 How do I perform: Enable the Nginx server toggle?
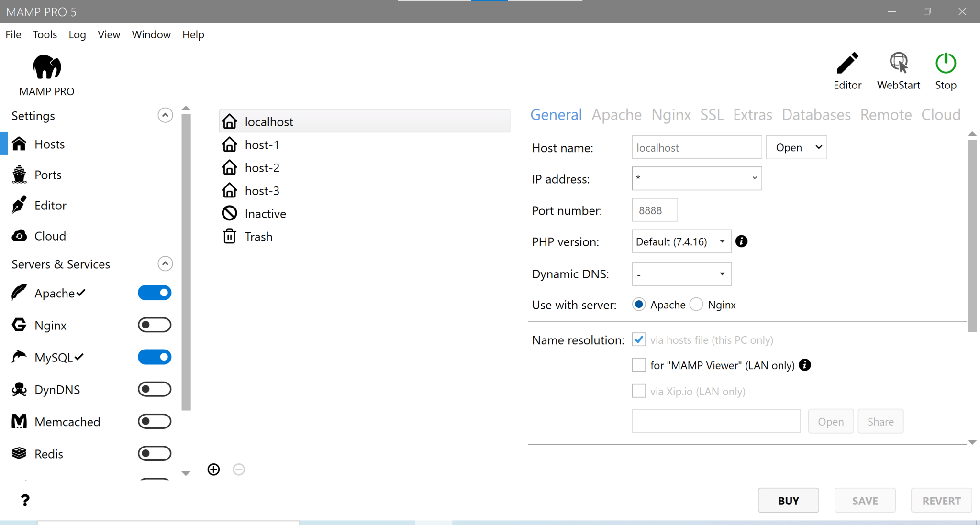click(x=154, y=325)
